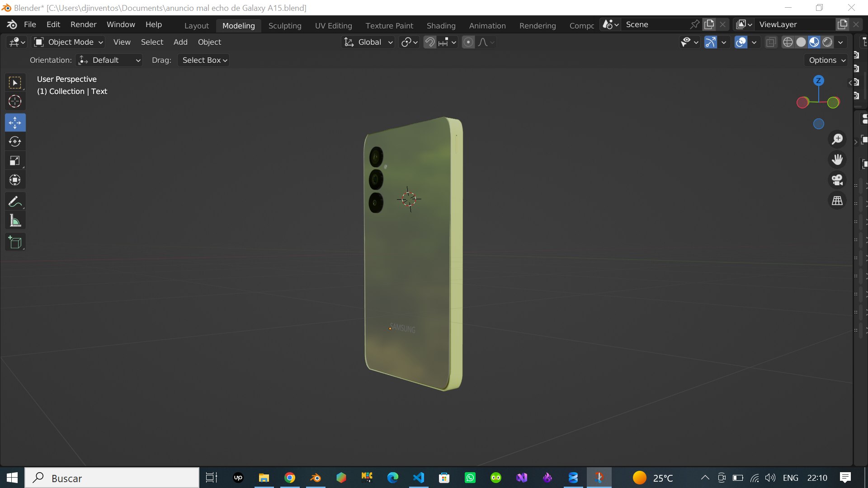Select the Scale tool

(15, 161)
